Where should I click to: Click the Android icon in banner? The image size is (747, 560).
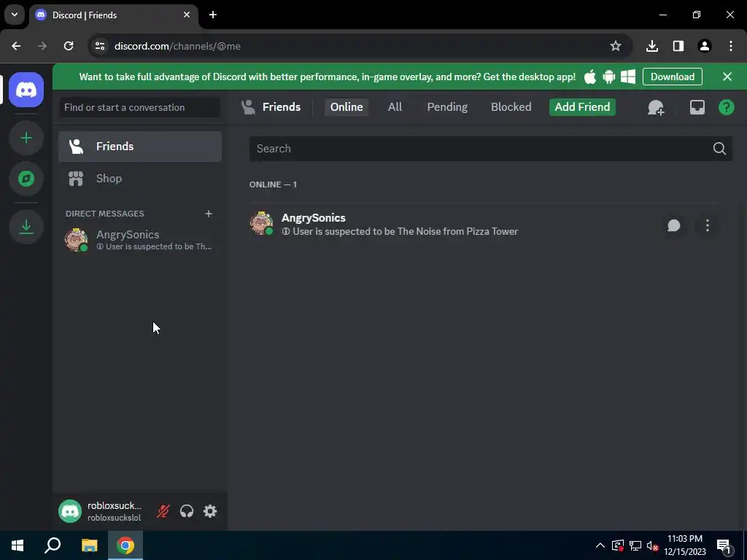(x=609, y=77)
